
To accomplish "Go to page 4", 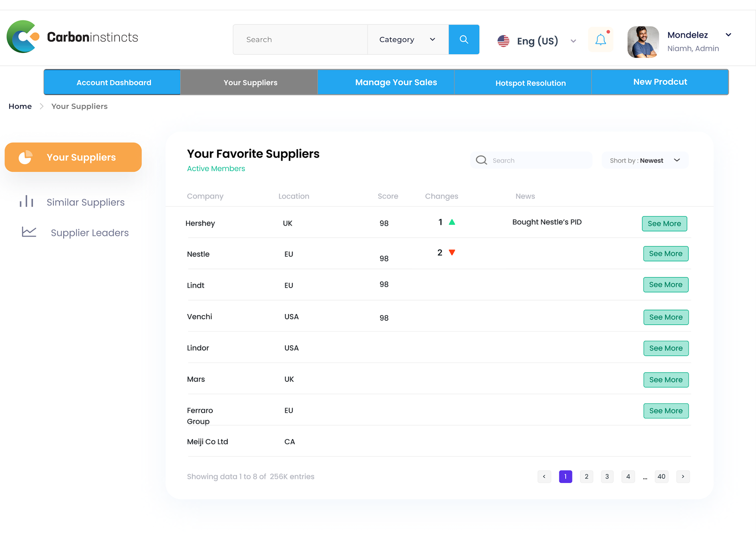I will (x=628, y=477).
